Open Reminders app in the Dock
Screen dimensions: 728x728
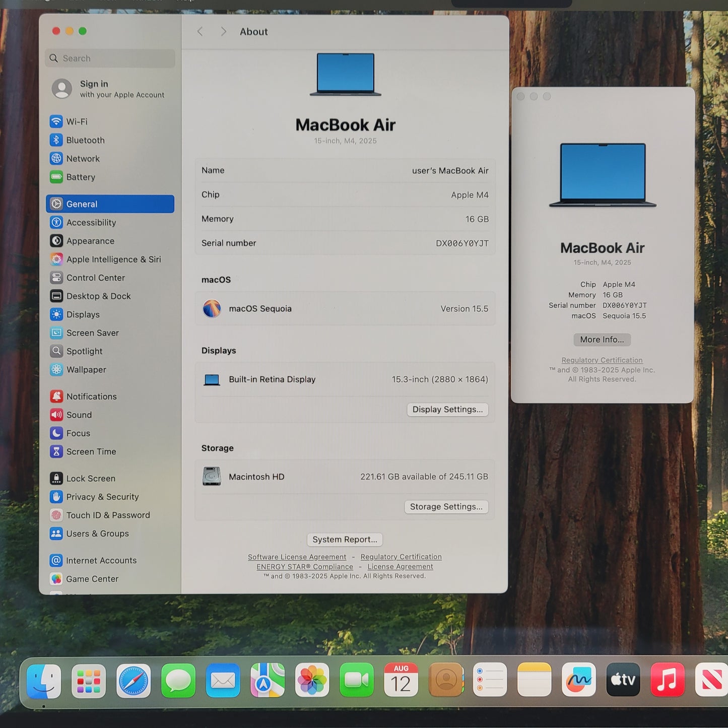click(490, 680)
